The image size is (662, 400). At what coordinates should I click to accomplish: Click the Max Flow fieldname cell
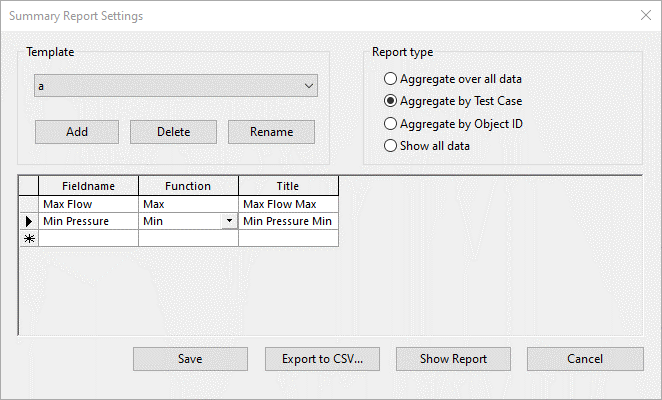(x=88, y=204)
